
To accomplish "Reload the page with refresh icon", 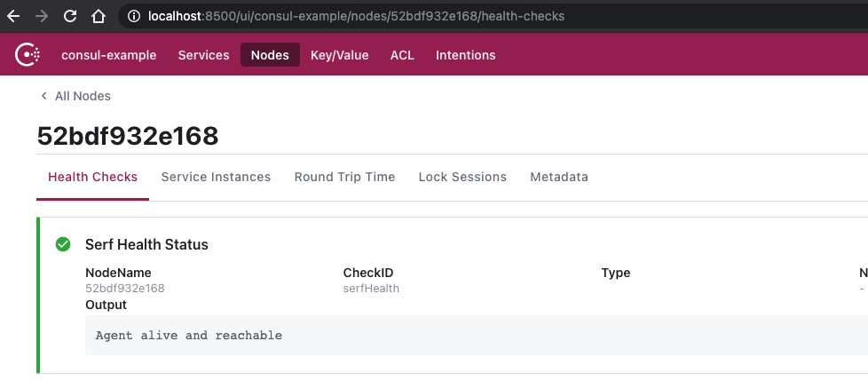I will coord(70,16).
